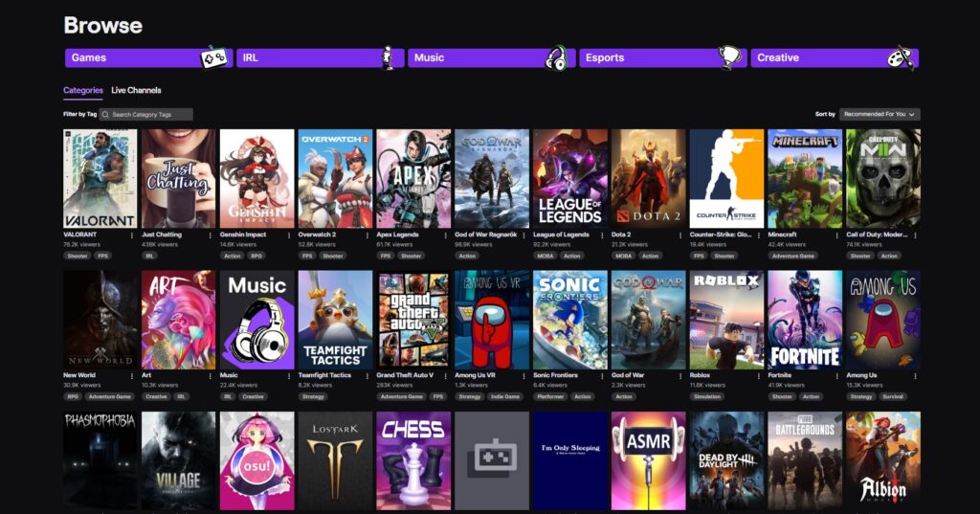Viewport: 980px width, 514px height.
Task: Open the three-dot menu for Grand Theft Auto V
Action: pyautogui.click(x=445, y=376)
